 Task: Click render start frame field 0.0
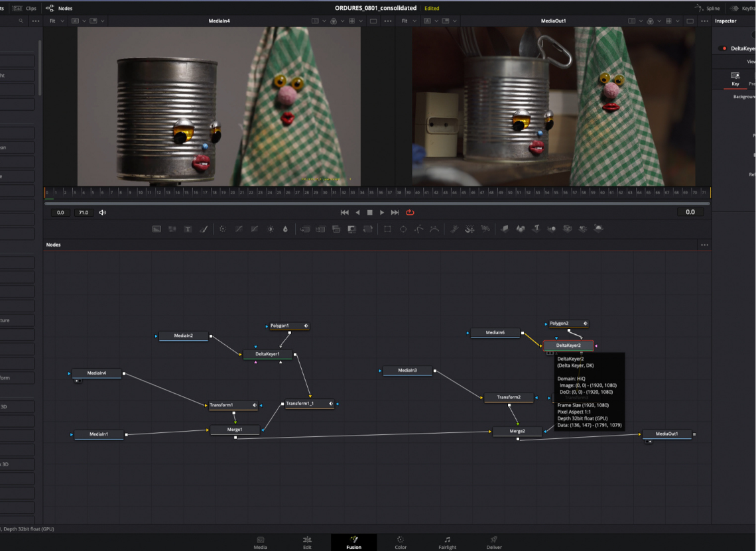(x=60, y=212)
